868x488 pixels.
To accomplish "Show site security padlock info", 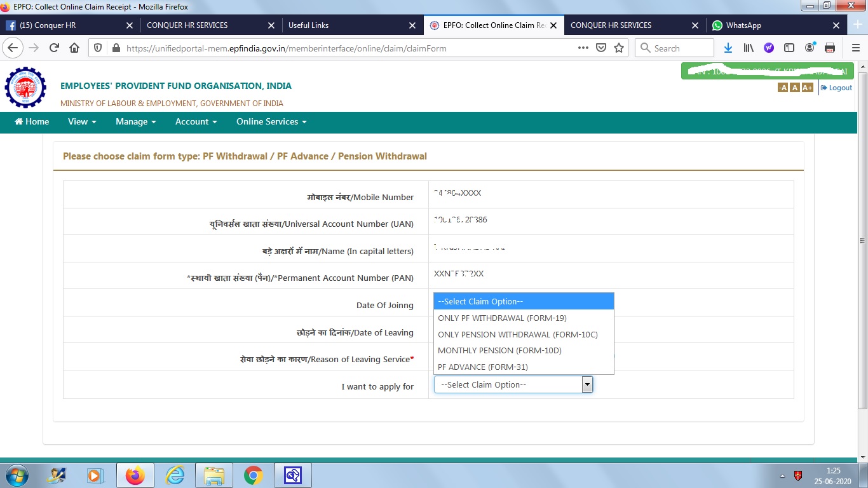I will (x=116, y=48).
